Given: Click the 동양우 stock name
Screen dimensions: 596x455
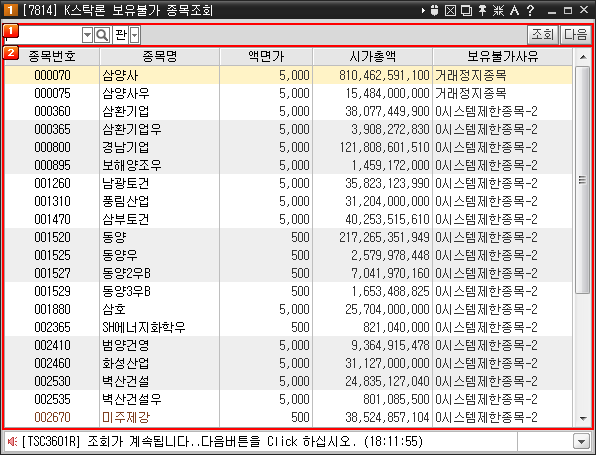Looking at the screenshot, I should (120, 255).
